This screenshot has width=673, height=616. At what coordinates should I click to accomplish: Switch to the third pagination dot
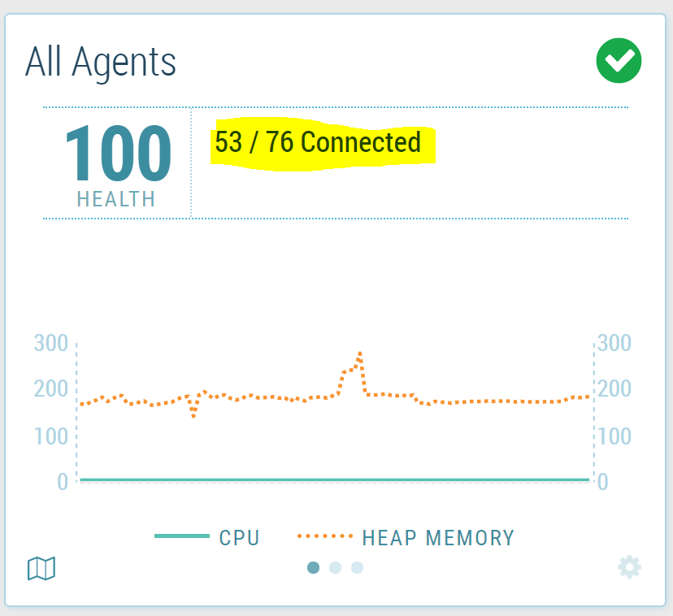tap(357, 567)
